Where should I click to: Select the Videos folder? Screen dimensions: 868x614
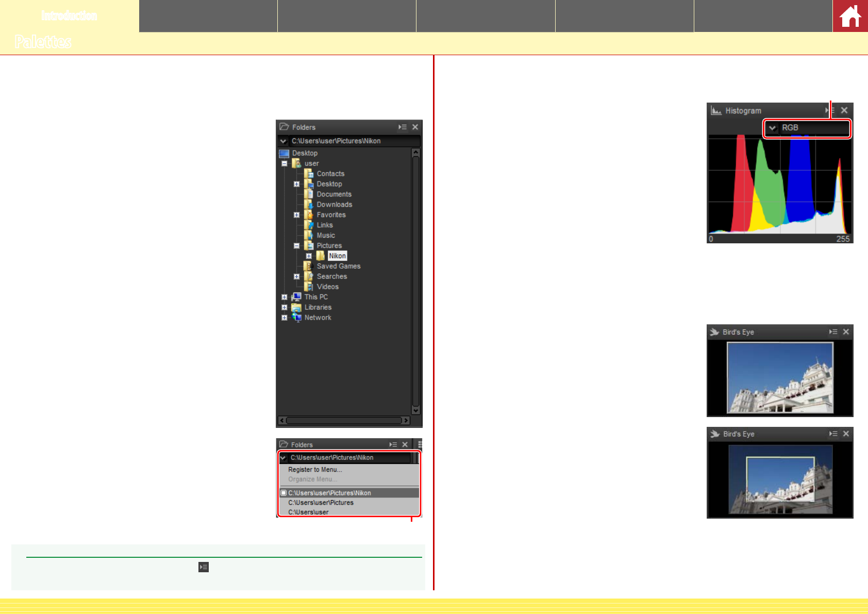[328, 287]
